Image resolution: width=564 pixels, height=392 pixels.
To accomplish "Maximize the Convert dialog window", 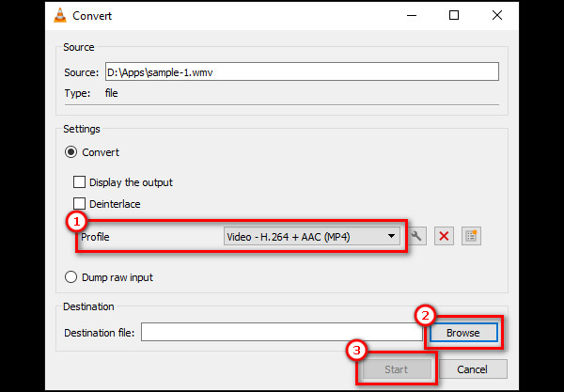I will [x=454, y=15].
